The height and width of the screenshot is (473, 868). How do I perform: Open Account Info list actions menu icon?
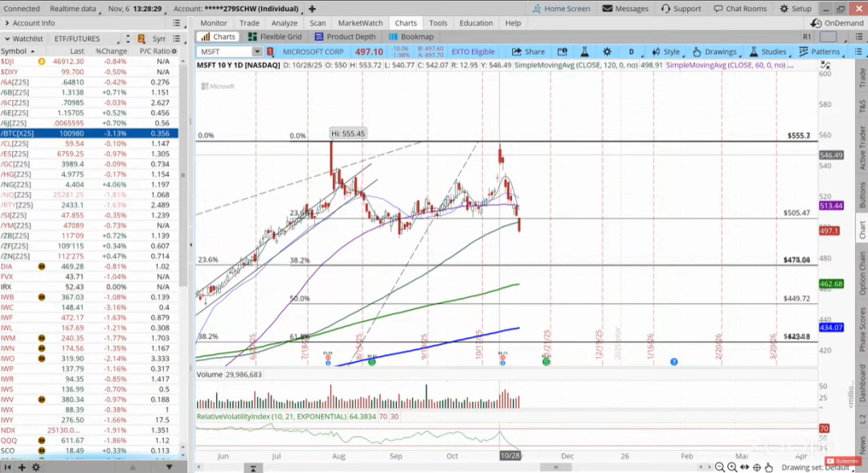(176, 23)
